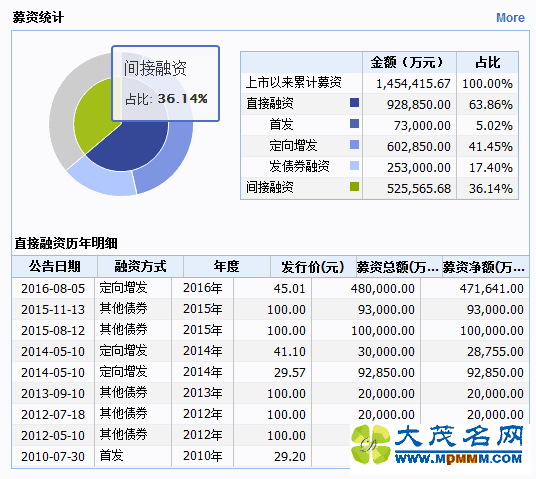The width and height of the screenshot is (536, 479).
Task: Select the 2013-09-10 date row
Action: (x=53, y=394)
